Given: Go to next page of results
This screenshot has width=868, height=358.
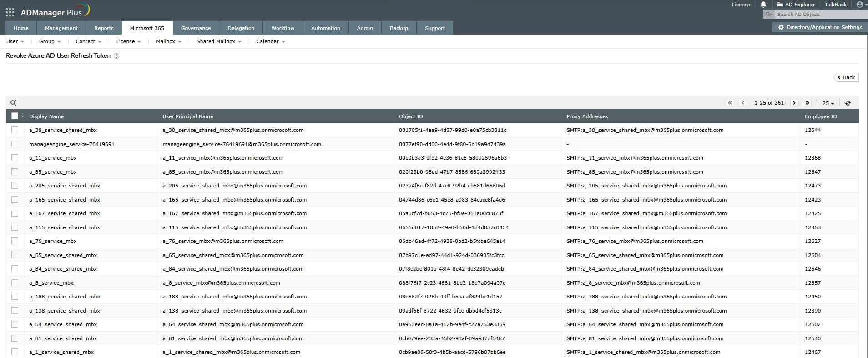Looking at the screenshot, I should 794,103.
